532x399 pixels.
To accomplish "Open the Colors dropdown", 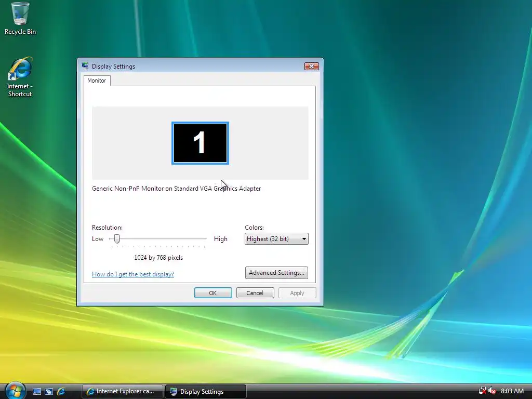I will coord(276,239).
